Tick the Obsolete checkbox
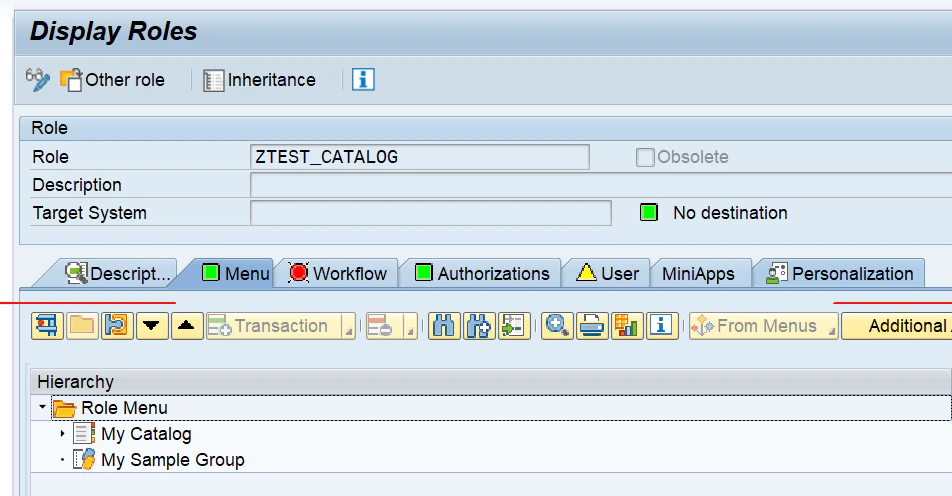The width and height of the screenshot is (952, 496). click(645, 157)
